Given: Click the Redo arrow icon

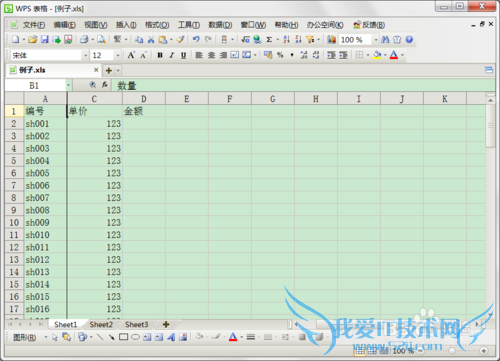Looking at the screenshot, I should pyautogui.click(x=208, y=39).
